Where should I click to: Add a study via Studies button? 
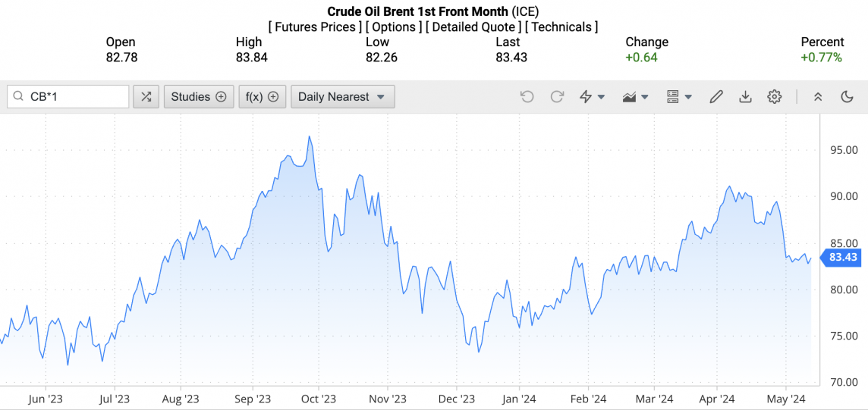198,96
